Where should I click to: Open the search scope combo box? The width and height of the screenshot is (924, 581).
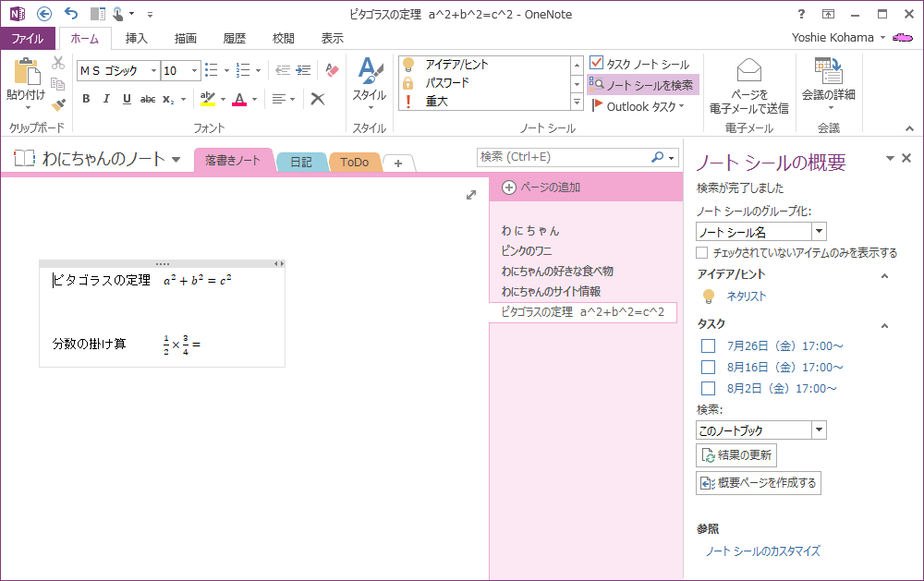(x=761, y=430)
